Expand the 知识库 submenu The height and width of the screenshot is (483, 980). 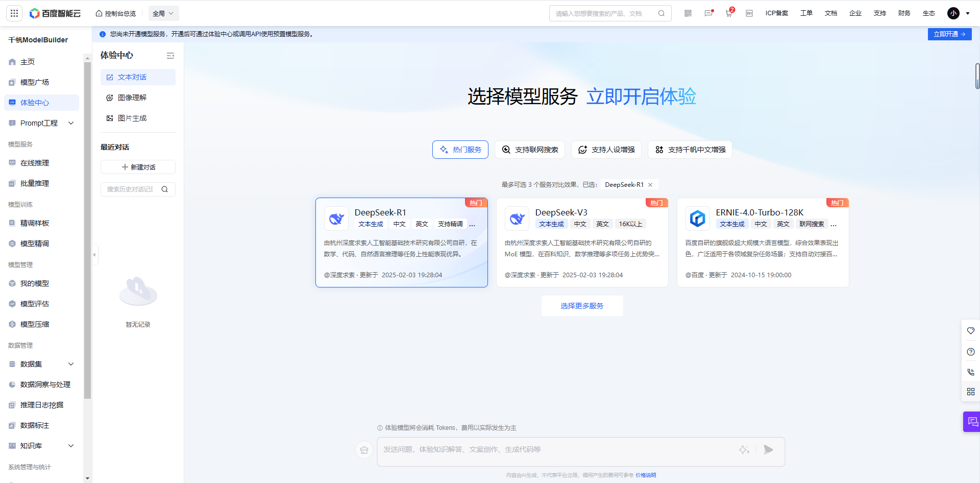click(71, 446)
